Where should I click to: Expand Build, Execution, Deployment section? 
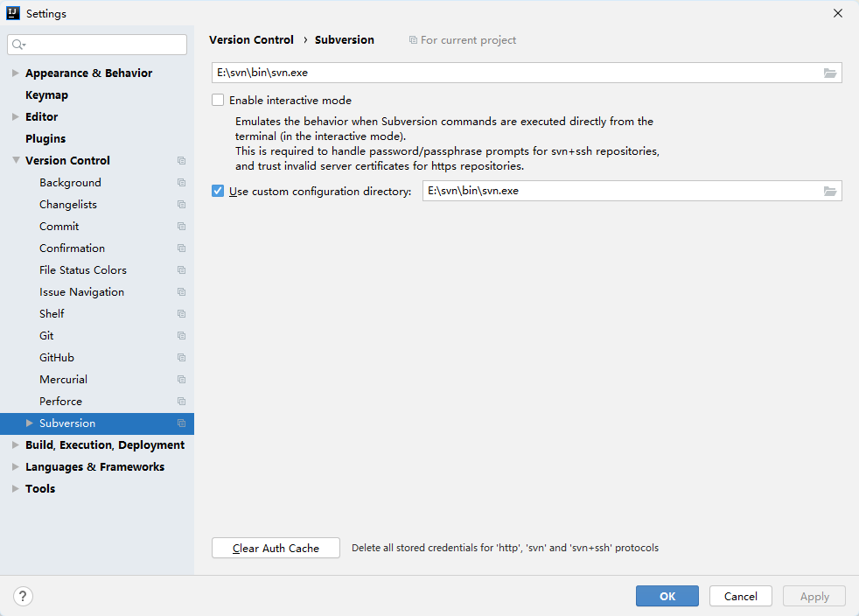15,444
